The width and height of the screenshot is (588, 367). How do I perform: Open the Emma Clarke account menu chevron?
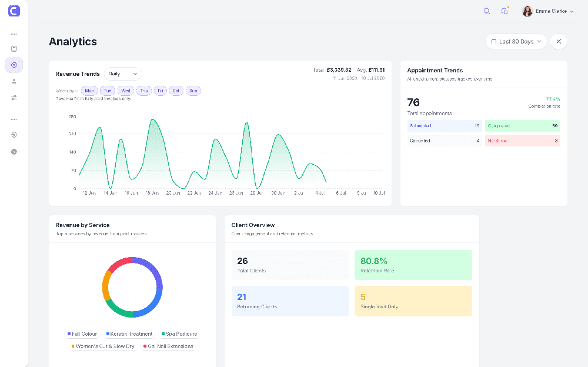[x=572, y=12]
